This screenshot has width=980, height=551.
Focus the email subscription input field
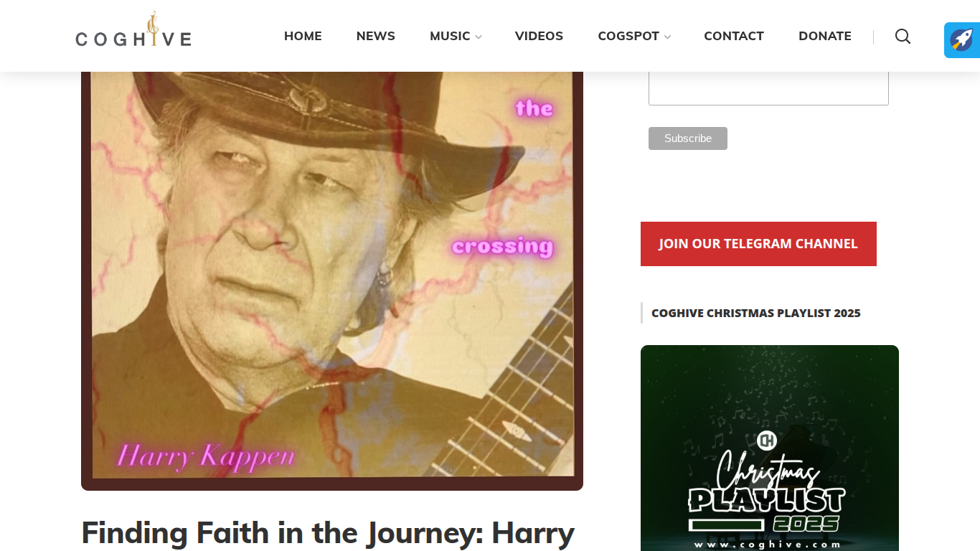768,88
